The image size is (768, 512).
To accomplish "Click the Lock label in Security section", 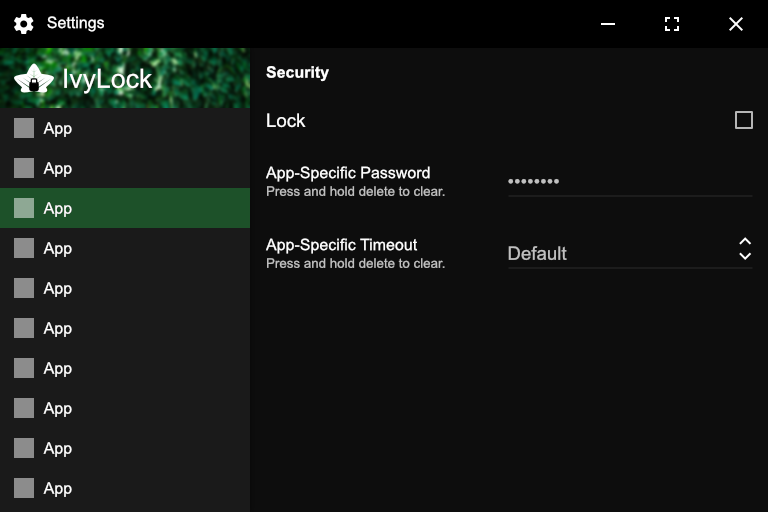I will [286, 121].
